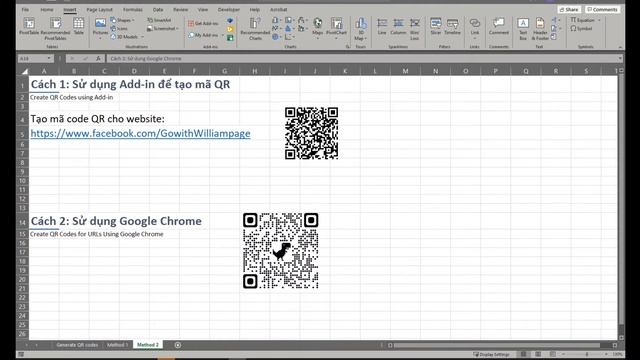Insert a Text Box

click(523, 29)
